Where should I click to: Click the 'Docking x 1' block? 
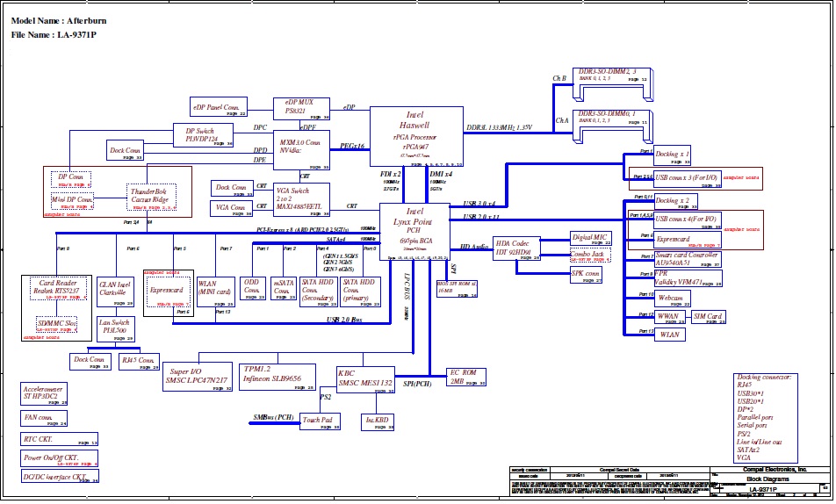(x=672, y=155)
